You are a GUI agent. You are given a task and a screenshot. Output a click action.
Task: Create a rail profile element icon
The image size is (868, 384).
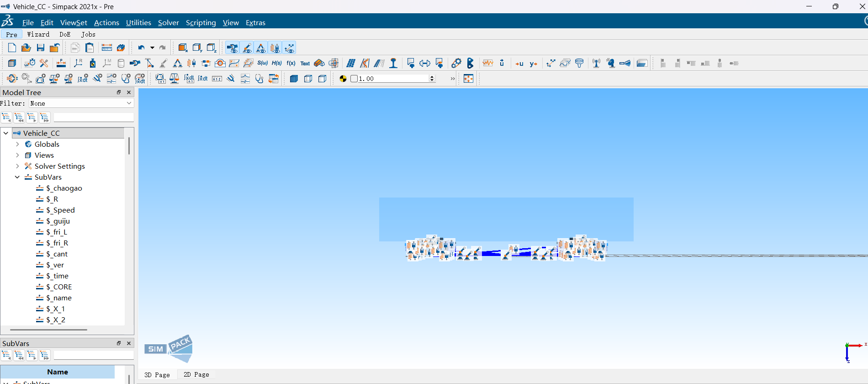pyautogui.click(x=393, y=63)
